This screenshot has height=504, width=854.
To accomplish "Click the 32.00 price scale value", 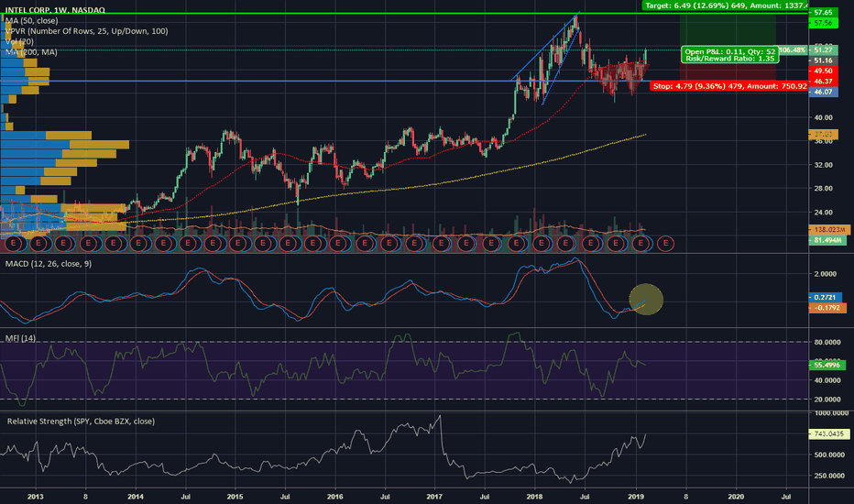I will 823,165.
